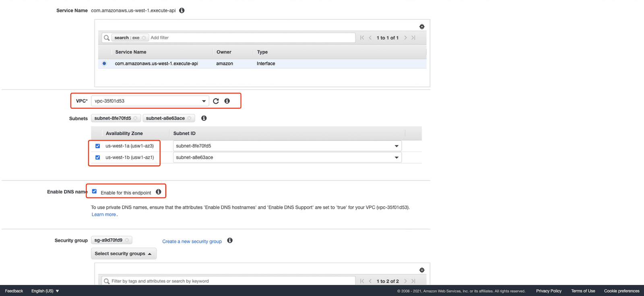Click Learn more link
The width and height of the screenshot is (644, 296).
104,215
